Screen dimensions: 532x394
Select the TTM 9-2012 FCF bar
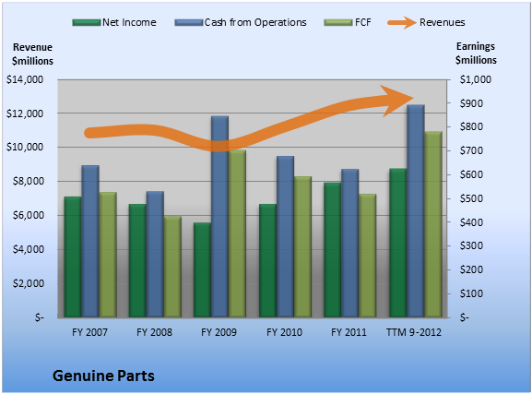click(x=433, y=224)
